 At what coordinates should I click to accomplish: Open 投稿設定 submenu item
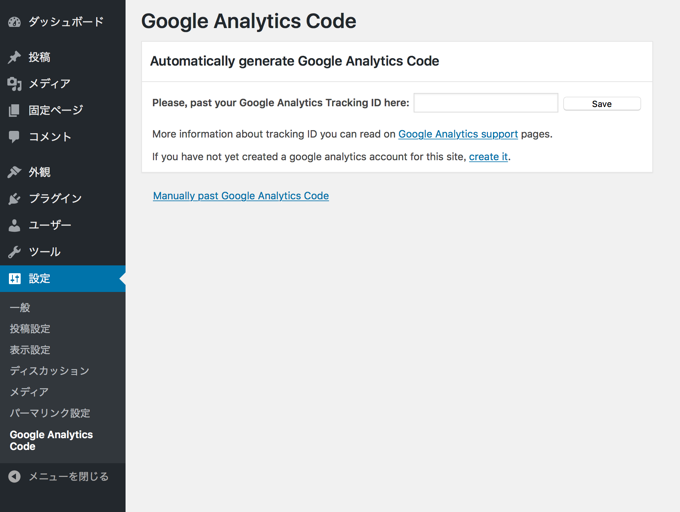[30, 329]
